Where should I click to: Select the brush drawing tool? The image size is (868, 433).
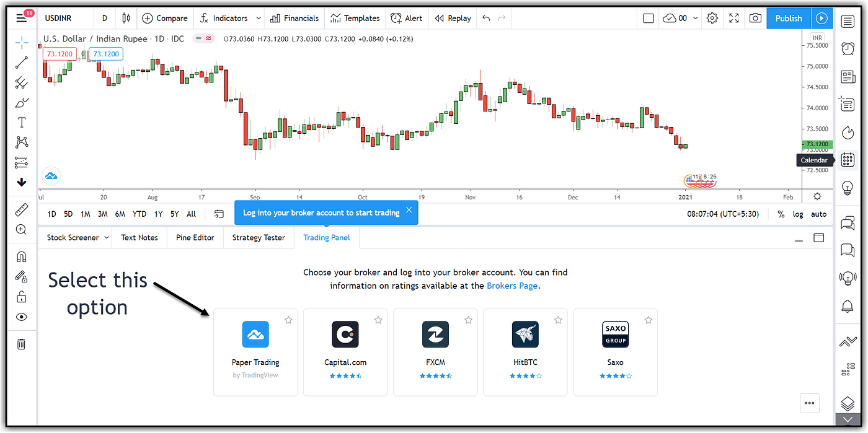click(x=22, y=102)
